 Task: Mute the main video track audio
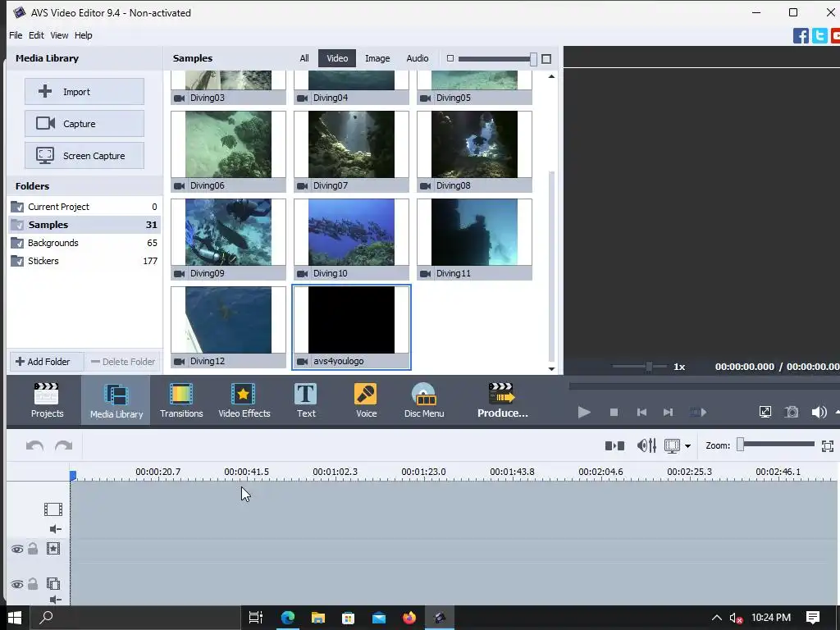(55, 529)
